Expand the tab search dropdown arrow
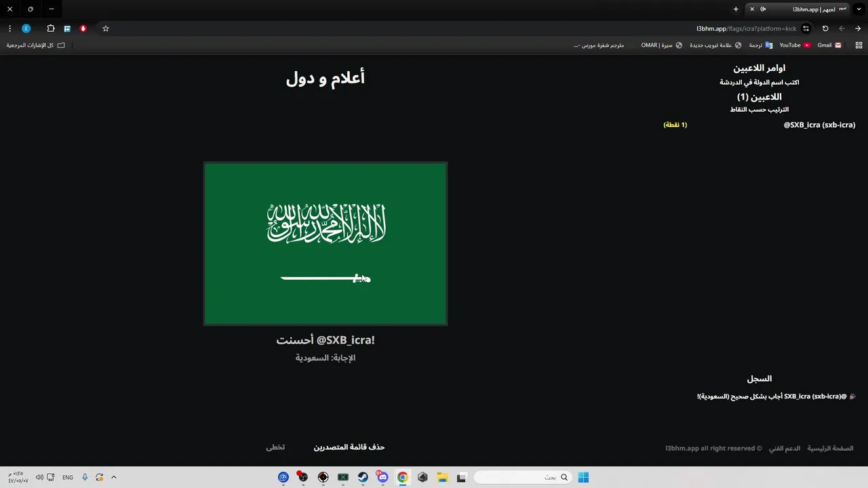Image resolution: width=868 pixels, height=488 pixels. point(859,9)
